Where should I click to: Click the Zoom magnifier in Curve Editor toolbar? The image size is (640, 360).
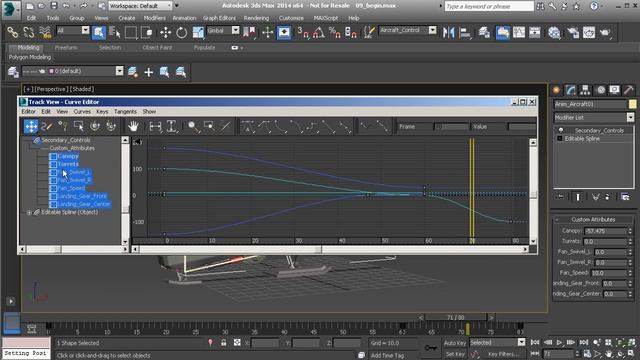193,127
